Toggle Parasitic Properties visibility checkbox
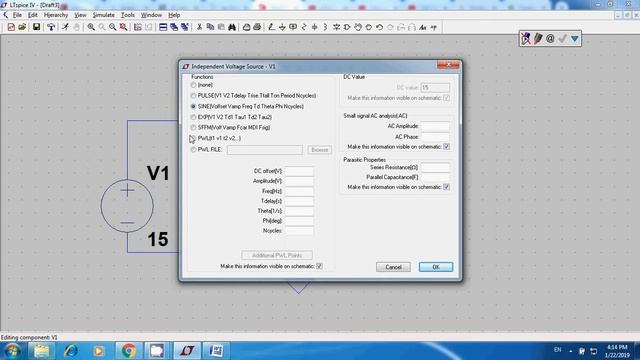The image size is (640, 360). point(447,187)
